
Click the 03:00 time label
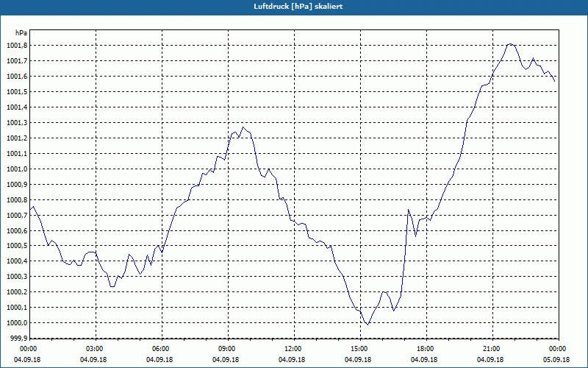(x=95, y=349)
